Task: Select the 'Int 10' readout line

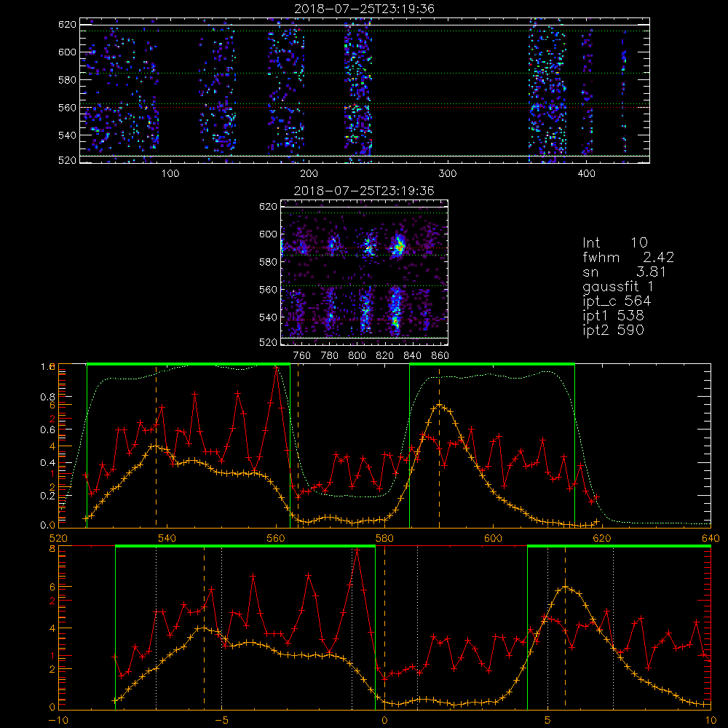Action: 614,243
